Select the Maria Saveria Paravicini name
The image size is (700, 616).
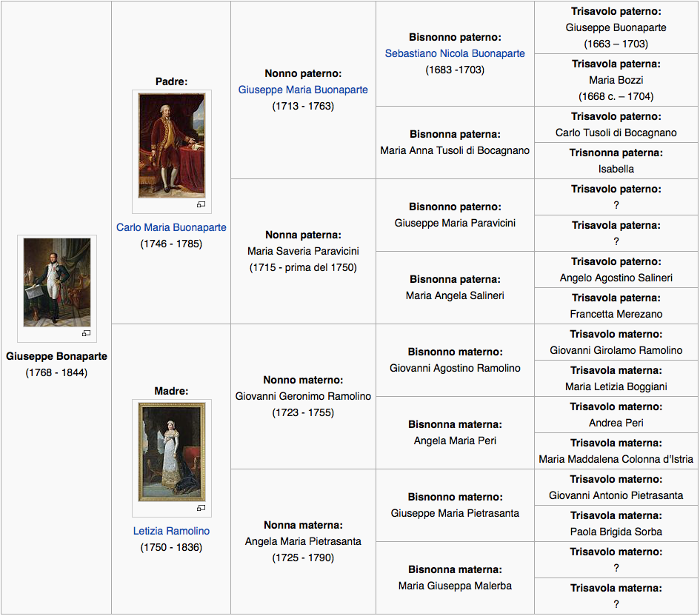[303, 251]
